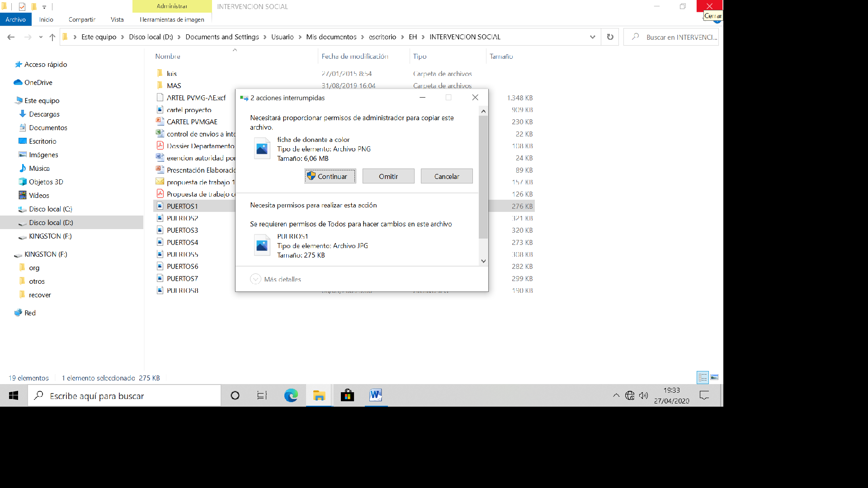Select the otros folder under KINGSTON
Image resolution: width=868 pixels, height=488 pixels.
click(36, 282)
